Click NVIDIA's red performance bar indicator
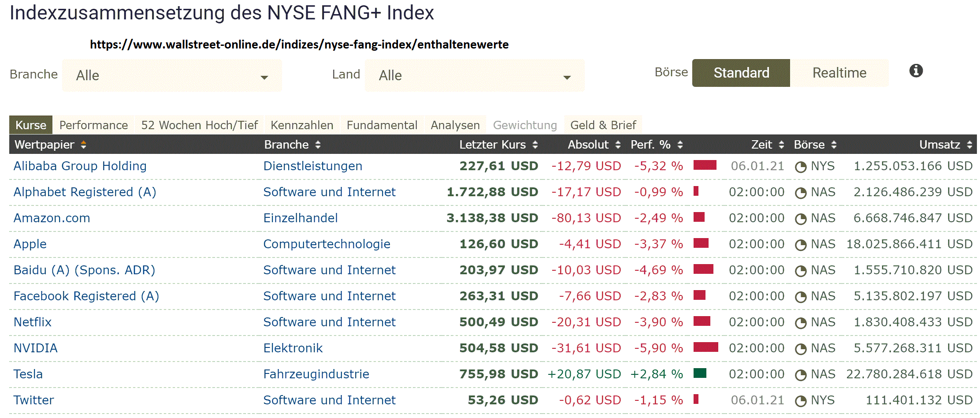Screen dimensions: 980x418 pyautogui.click(x=705, y=347)
